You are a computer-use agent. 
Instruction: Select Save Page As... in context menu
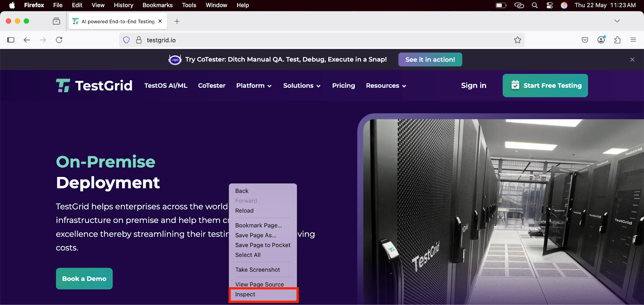tap(263, 235)
